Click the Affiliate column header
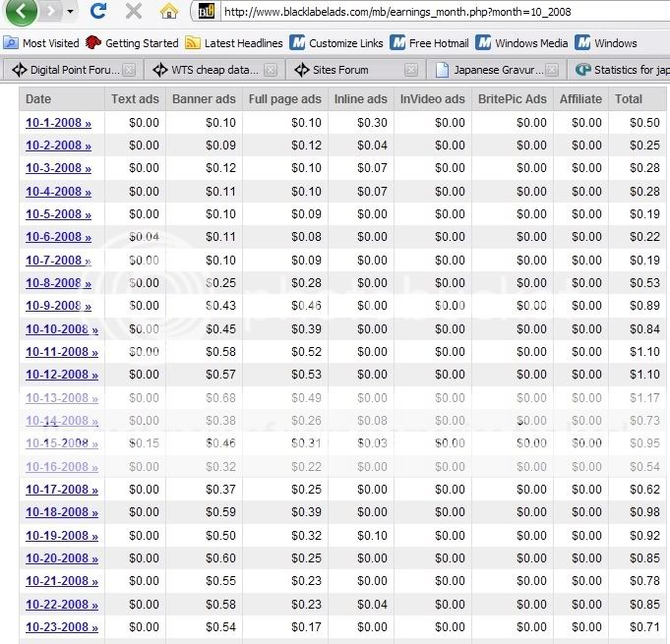Screen dimensions: 670x644 point(580,99)
